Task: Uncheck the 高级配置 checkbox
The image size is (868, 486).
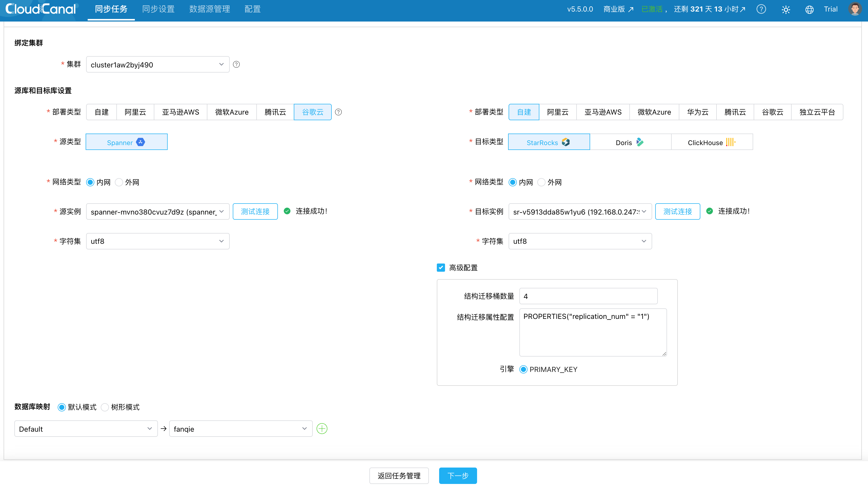Action: pos(441,268)
